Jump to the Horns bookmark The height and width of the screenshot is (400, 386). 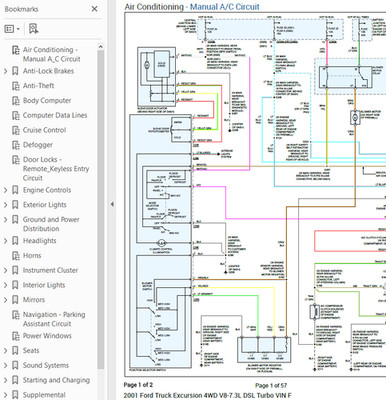coord(32,256)
